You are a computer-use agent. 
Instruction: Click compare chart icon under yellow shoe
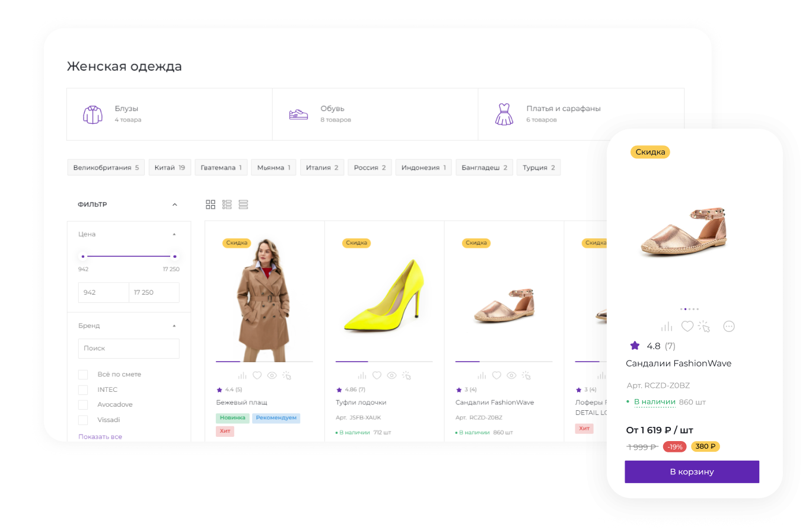pos(362,375)
